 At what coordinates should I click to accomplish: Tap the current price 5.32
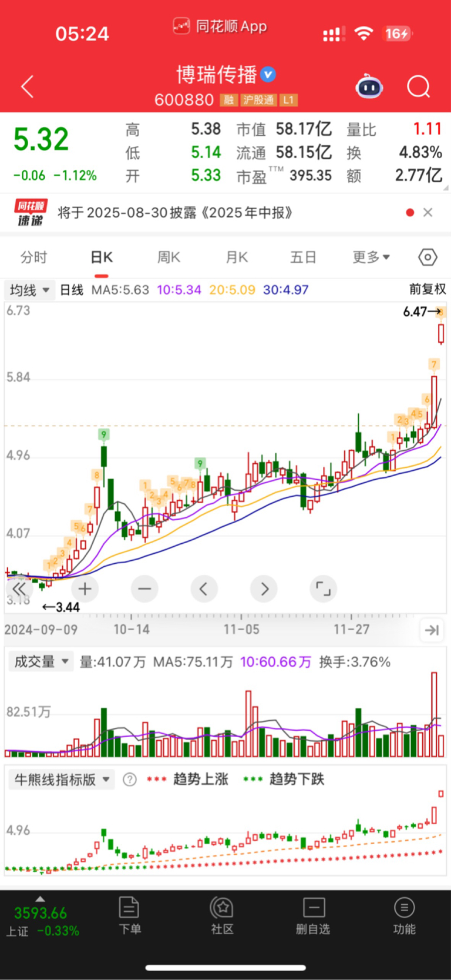pos(41,139)
